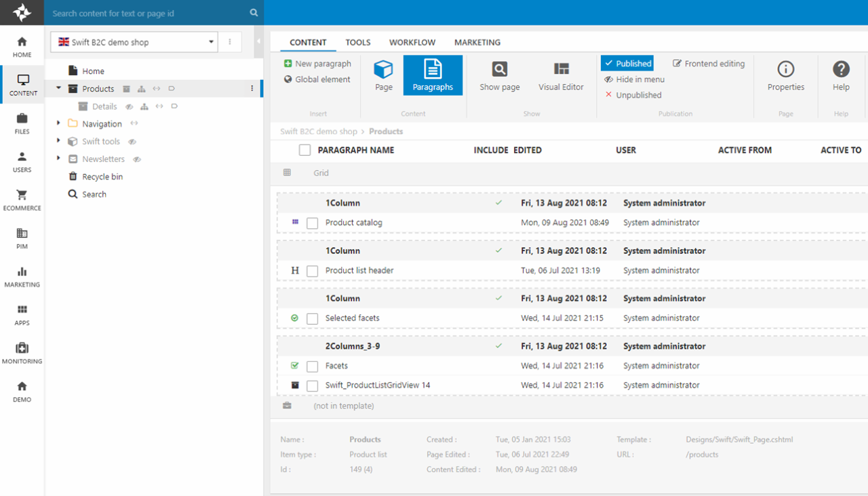Open the Files area in sidebar

(22, 123)
